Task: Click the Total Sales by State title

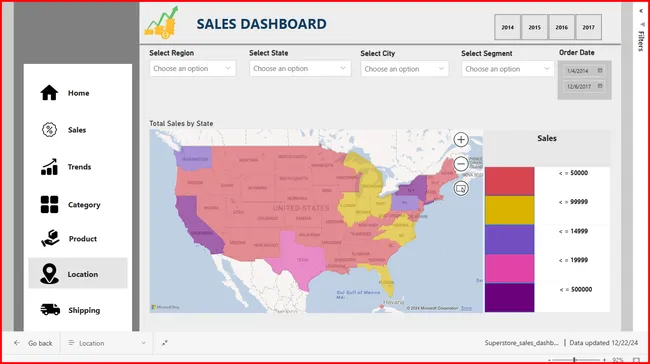Action: click(x=181, y=123)
